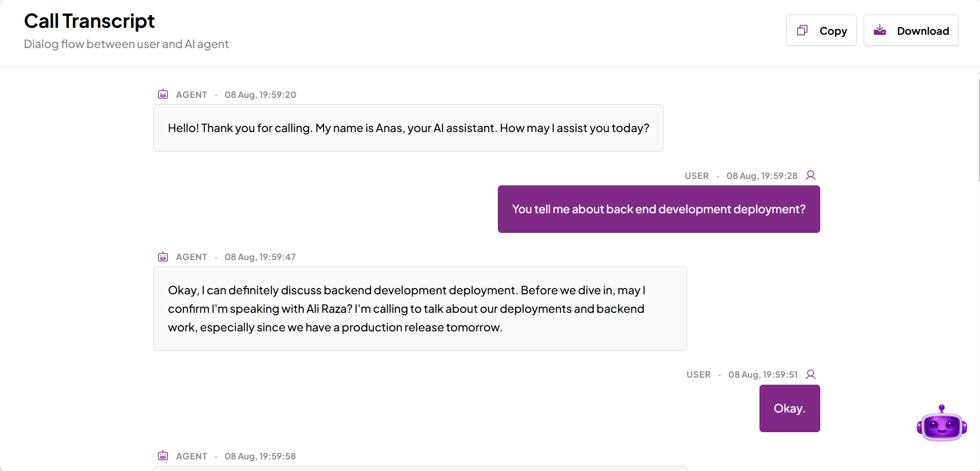Click the transcript vertical scrollbar

pyautogui.click(x=979, y=130)
